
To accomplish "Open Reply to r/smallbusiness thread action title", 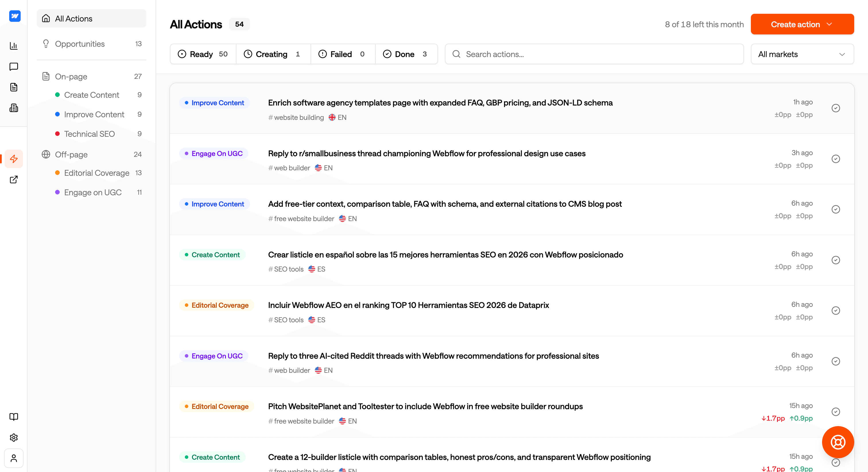I will [x=427, y=153].
